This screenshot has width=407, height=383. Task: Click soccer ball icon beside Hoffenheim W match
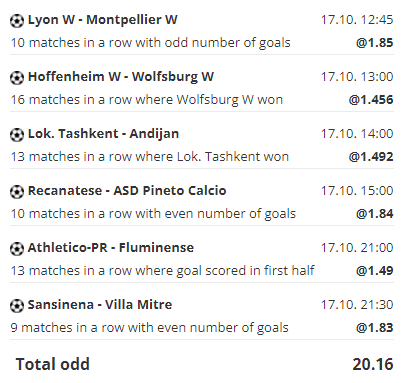click(x=17, y=78)
